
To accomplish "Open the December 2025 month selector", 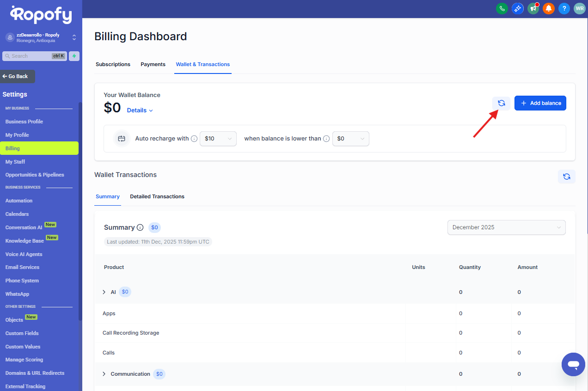I will click(506, 227).
